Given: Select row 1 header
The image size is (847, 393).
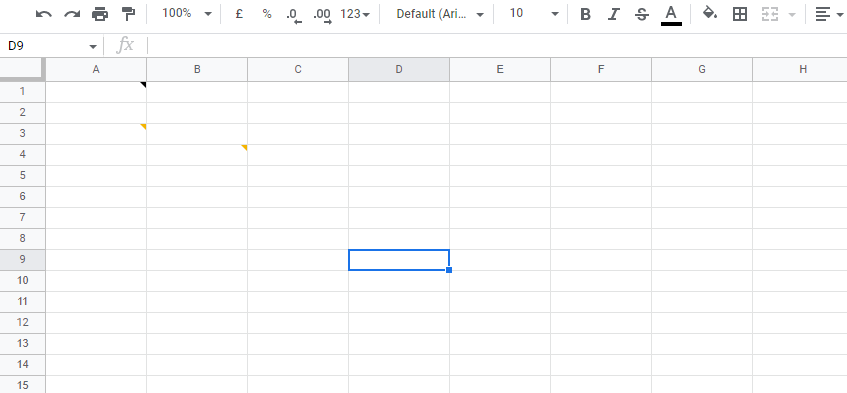Looking at the screenshot, I should click(x=23, y=92).
